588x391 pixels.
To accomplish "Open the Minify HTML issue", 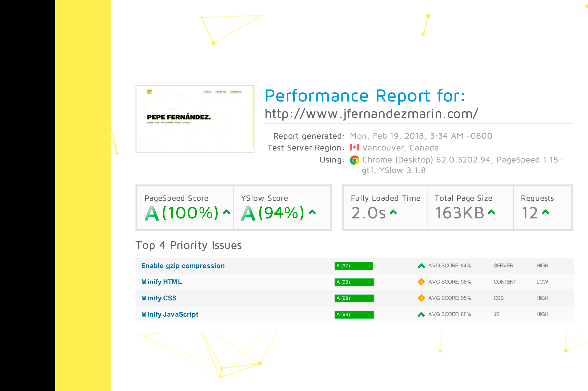I will (161, 282).
